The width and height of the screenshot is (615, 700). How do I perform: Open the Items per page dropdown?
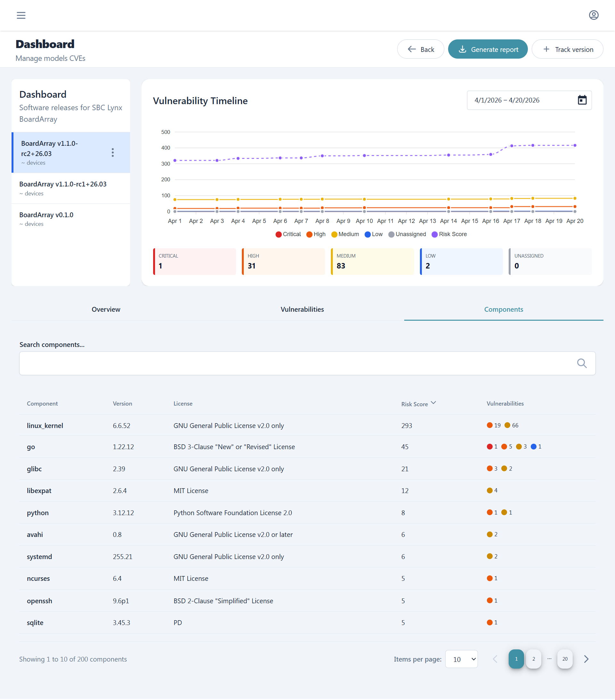461,659
